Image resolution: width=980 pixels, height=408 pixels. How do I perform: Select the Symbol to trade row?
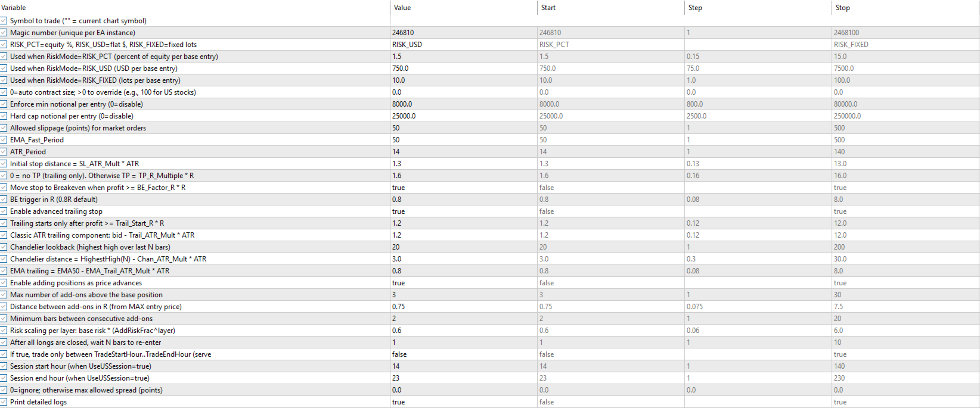tap(195, 21)
